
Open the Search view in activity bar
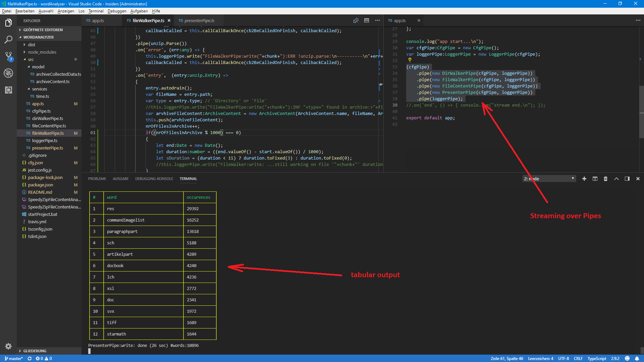coord(8,40)
